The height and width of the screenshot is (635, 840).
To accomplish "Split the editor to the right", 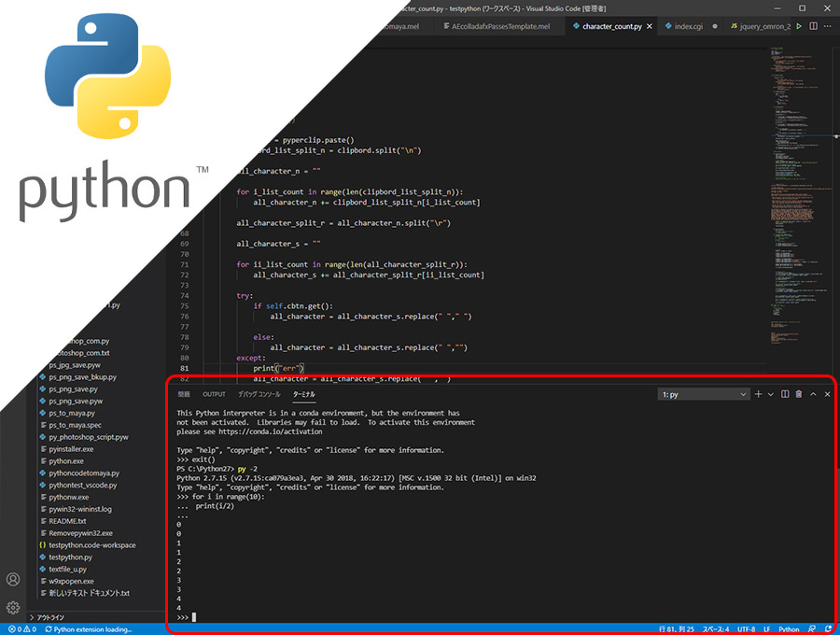I will pos(813,26).
